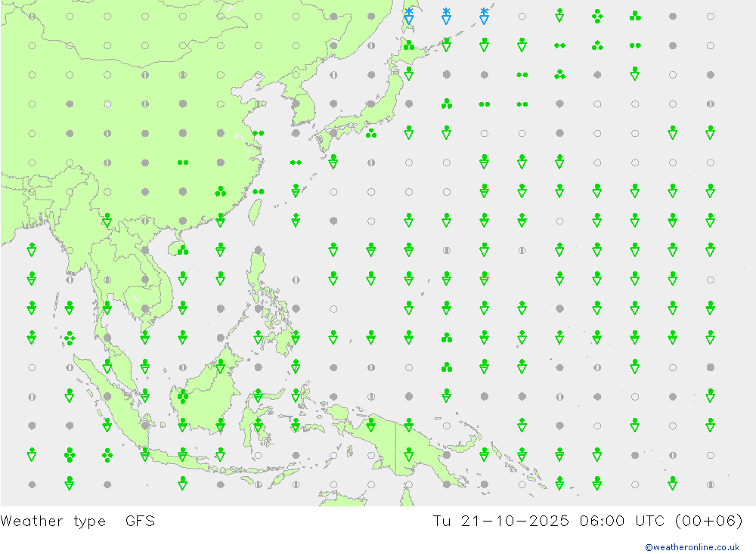Screen dimensions: 756x554
Task: Click the leftmost blue snow shower symbol over Sakhalin
Action: (409, 16)
